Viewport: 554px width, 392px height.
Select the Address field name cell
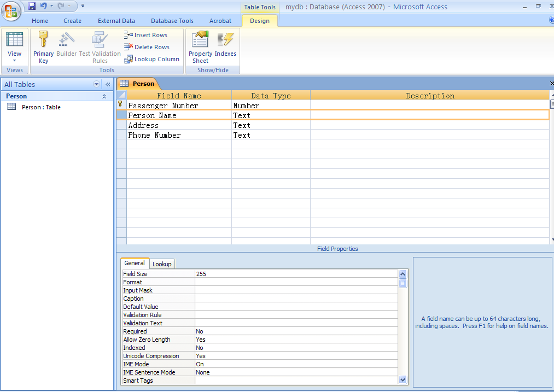click(x=179, y=125)
